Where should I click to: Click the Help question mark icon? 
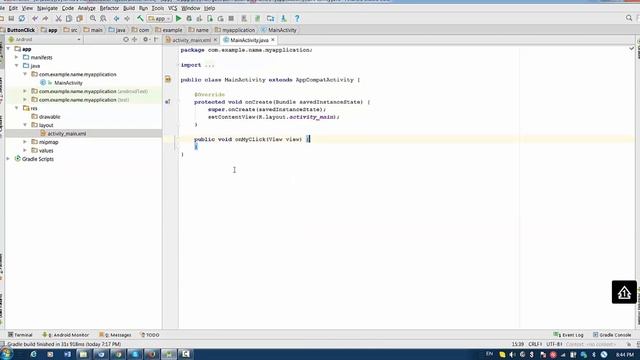[x=297, y=18]
